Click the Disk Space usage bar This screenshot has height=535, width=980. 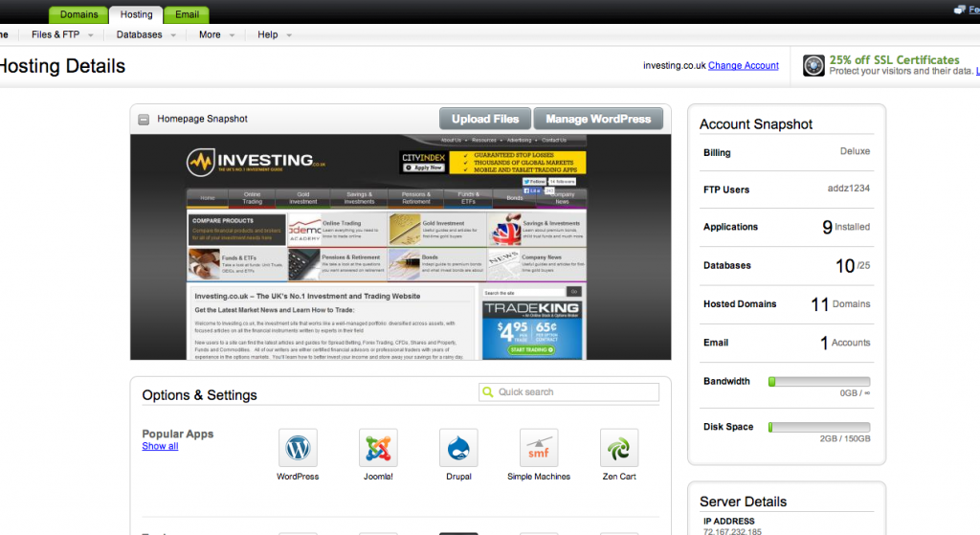[819, 427]
